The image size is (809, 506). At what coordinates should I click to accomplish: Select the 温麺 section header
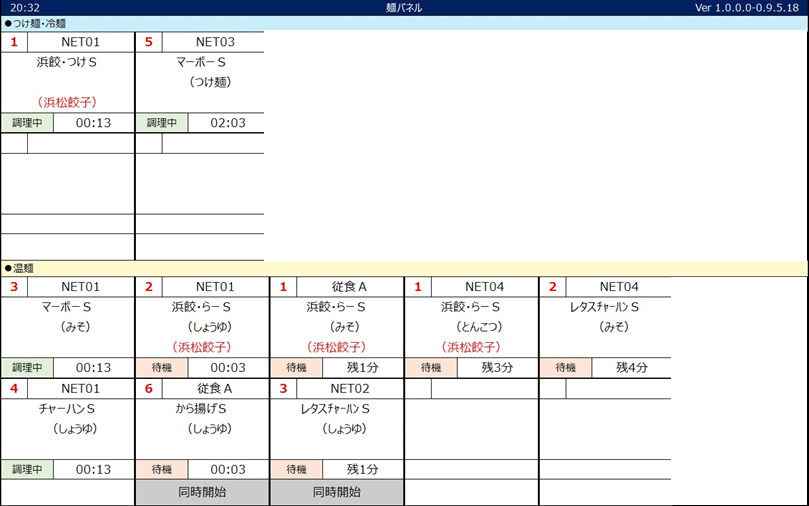[21, 268]
